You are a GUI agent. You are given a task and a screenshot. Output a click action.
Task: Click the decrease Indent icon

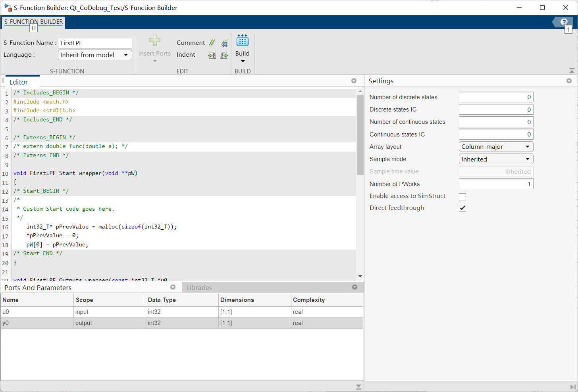pyautogui.click(x=224, y=55)
